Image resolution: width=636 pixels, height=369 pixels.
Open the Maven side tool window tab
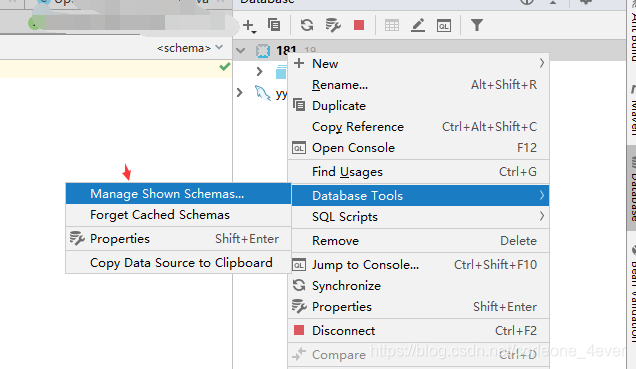coord(632,110)
